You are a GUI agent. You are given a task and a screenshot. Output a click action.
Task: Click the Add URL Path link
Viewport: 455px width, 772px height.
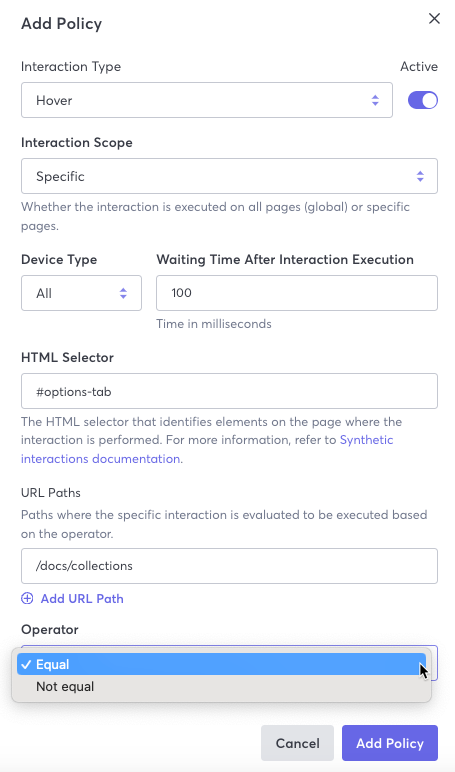pos(82,599)
